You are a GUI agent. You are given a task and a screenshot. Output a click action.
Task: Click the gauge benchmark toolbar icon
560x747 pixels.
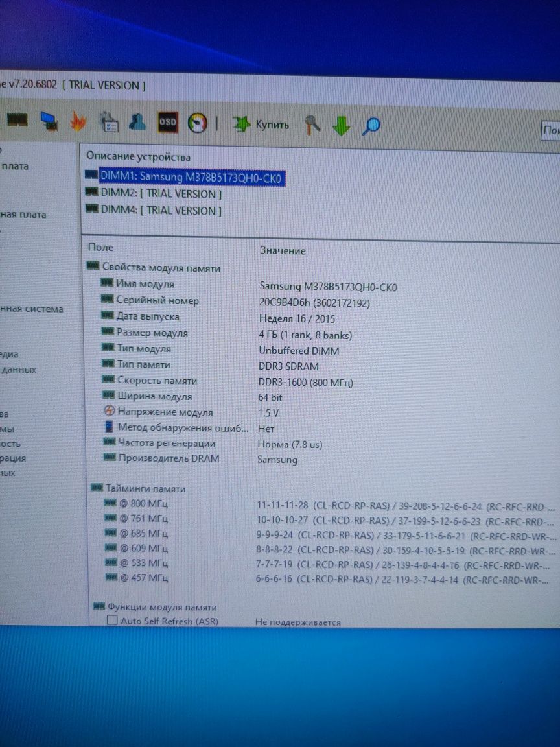198,123
